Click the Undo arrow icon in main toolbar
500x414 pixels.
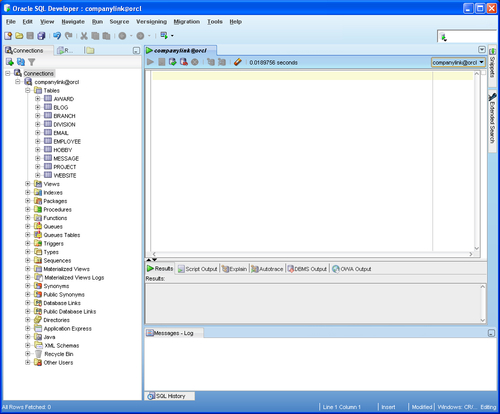(57, 35)
